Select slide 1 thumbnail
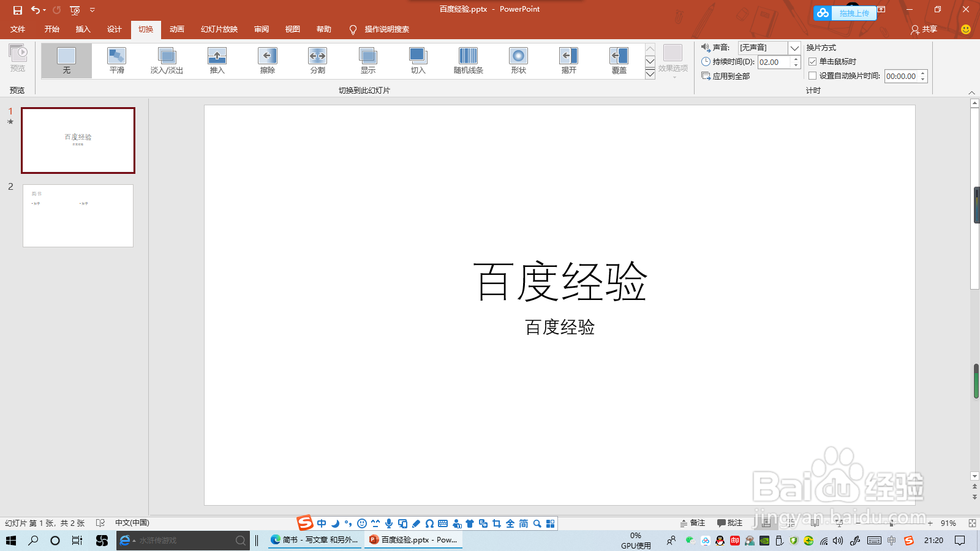 point(78,140)
